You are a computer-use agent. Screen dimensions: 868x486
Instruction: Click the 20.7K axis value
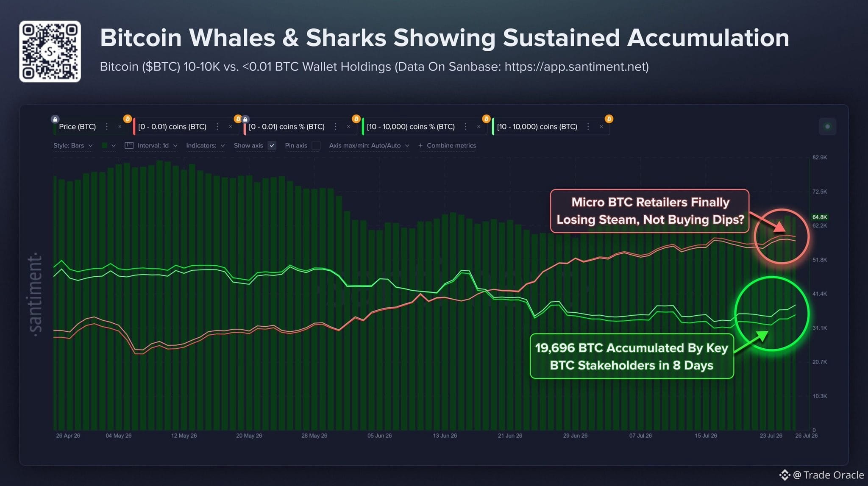click(x=820, y=362)
